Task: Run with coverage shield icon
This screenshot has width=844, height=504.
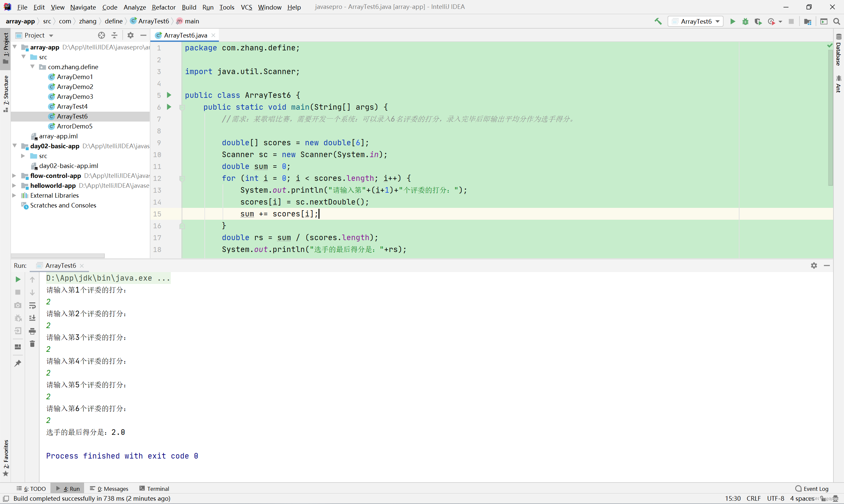Action: pyautogui.click(x=758, y=21)
